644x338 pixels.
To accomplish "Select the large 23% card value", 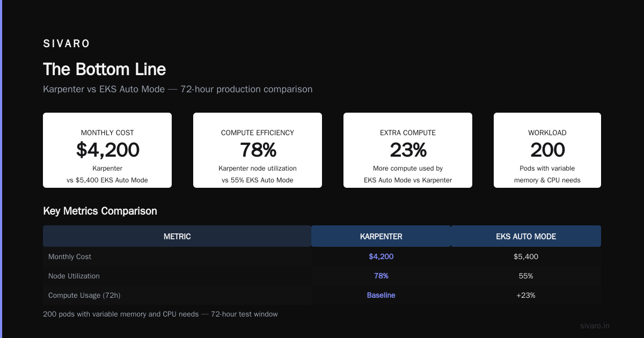I will coord(408,150).
